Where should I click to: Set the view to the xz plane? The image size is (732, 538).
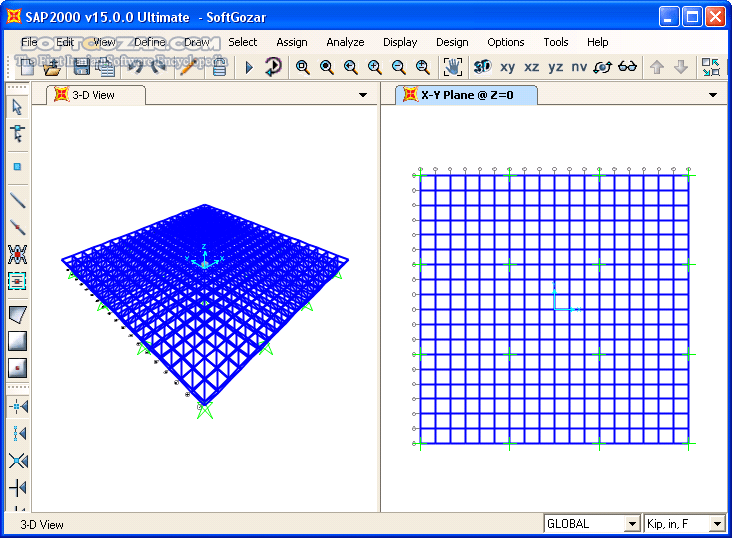point(532,67)
